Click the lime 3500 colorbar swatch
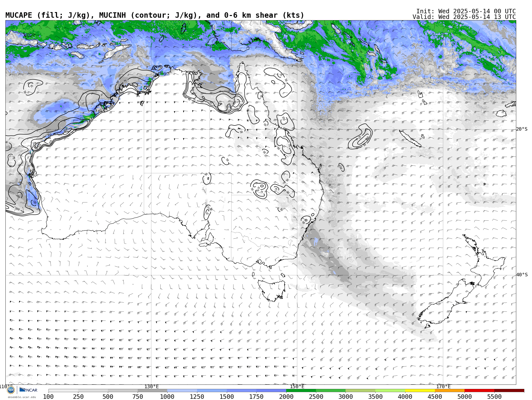 390,391
